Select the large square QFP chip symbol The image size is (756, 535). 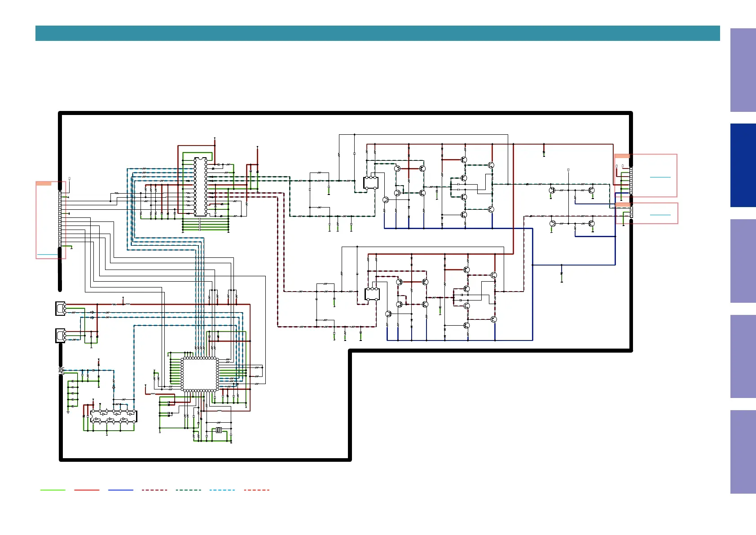200,374
